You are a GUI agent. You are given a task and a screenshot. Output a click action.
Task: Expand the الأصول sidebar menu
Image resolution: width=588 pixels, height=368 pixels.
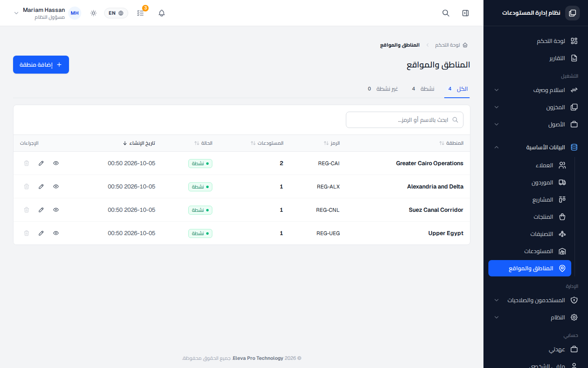[536, 124]
